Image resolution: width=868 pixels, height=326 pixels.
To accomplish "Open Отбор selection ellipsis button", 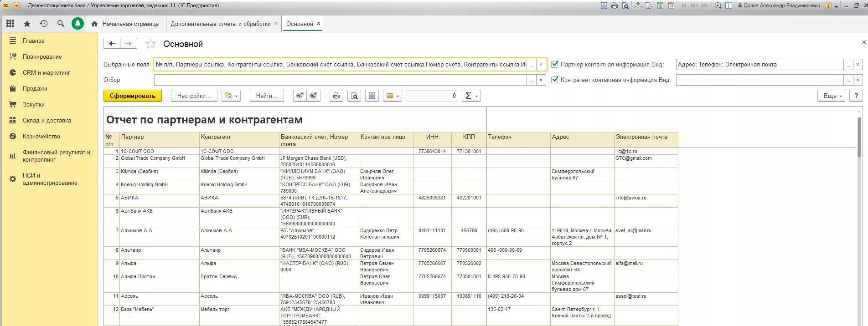I will pyautogui.click(x=531, y=80).
